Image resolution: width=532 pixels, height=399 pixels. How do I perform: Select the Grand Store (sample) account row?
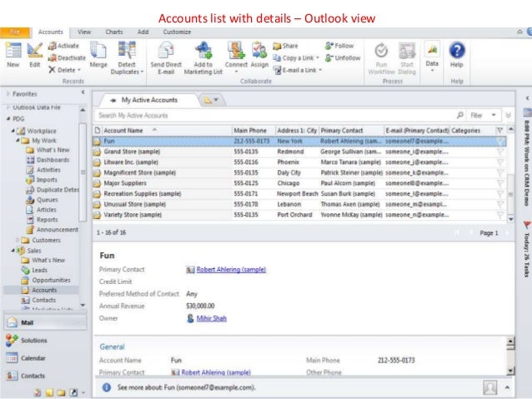pos(133,152)
